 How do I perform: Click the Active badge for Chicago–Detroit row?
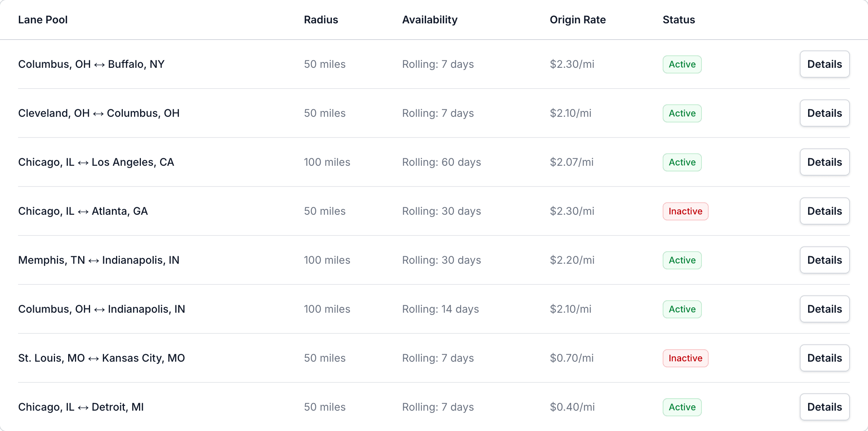coord(682,407)
